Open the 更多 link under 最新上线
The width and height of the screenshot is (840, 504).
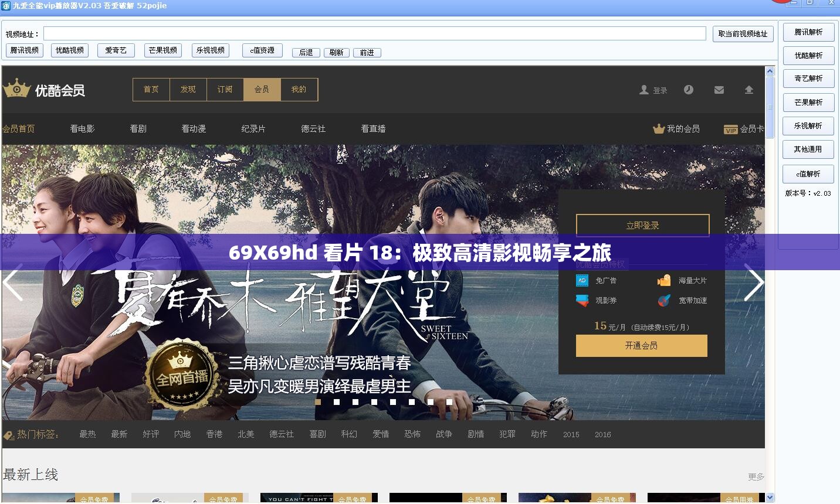click(756, 477)
